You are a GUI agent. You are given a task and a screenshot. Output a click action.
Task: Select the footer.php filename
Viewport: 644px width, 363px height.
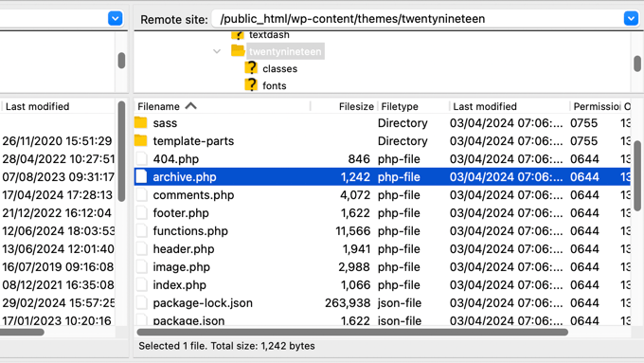(181, 213)
